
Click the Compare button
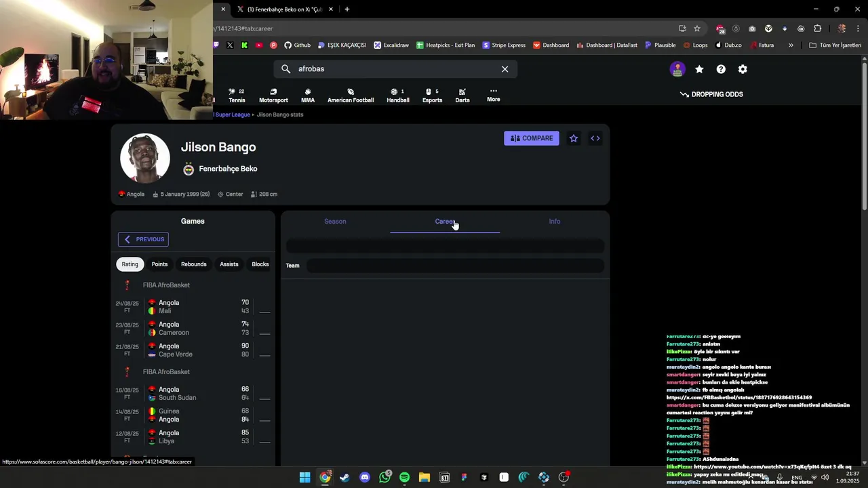point(532,138)
